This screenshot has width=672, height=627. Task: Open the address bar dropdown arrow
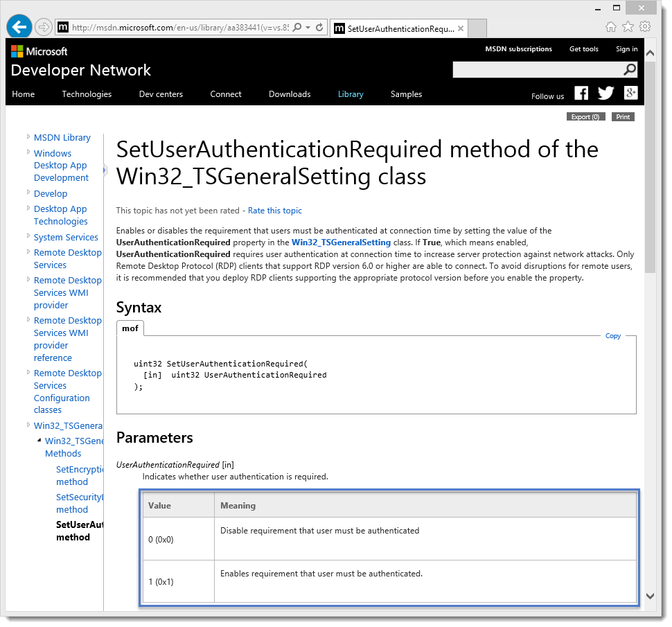tap(308, 28)
